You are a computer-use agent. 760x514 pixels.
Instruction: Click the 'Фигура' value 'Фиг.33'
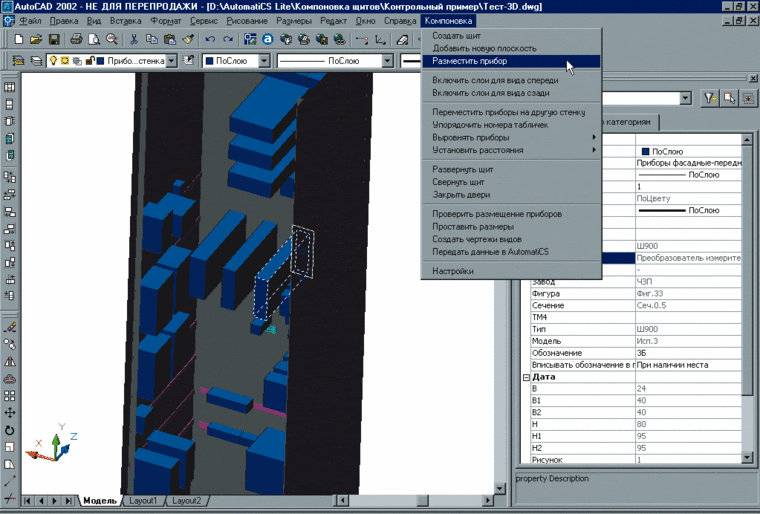click(688, 293)
